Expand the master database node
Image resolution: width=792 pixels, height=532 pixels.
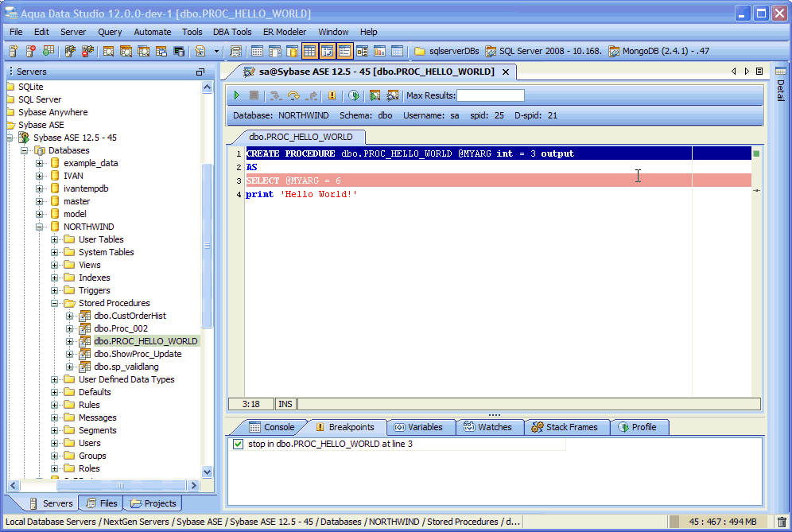40,201
